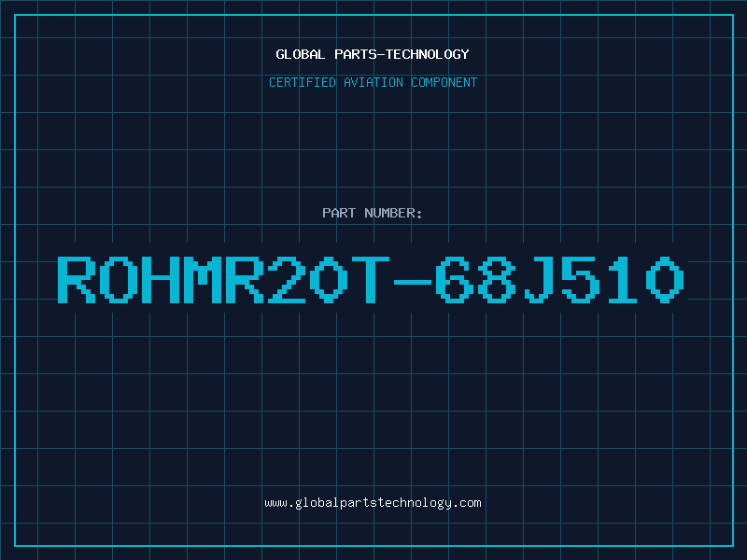Screen dimensions: 747x560
Task: Select the CERTIFIED AVIATION COMPONENT subtitle
Action: tap(373, 82)
